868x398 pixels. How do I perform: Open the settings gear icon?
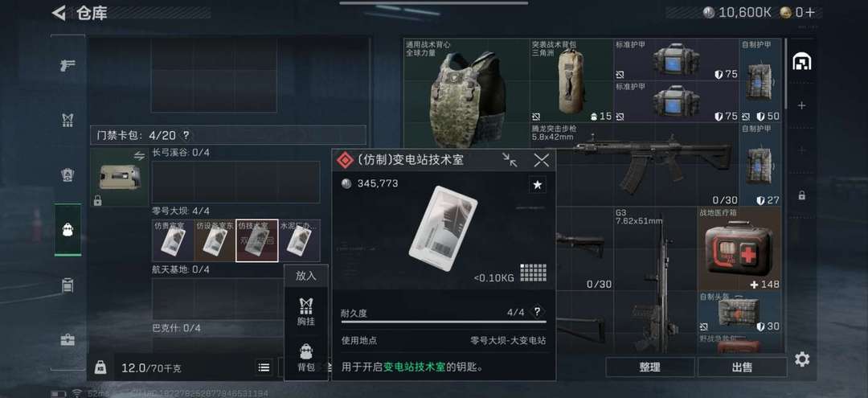[x=801, y=359]
